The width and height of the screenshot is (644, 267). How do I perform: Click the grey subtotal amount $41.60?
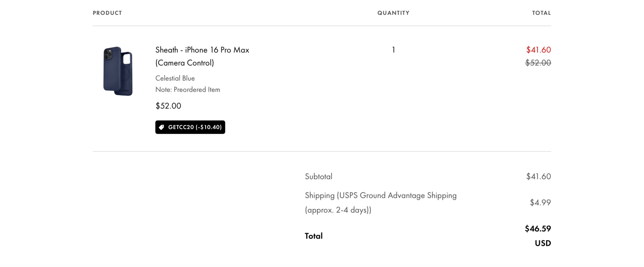click(538, 177)
